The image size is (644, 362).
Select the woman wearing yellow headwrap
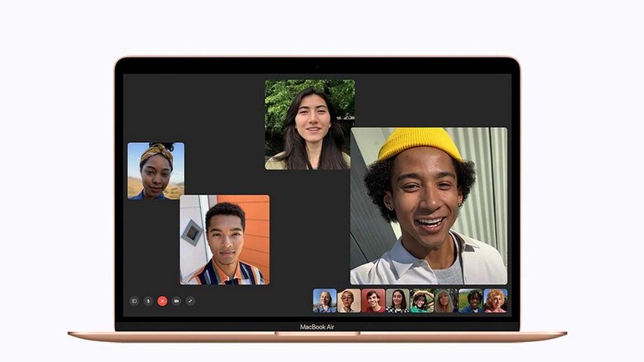point(156,171)
